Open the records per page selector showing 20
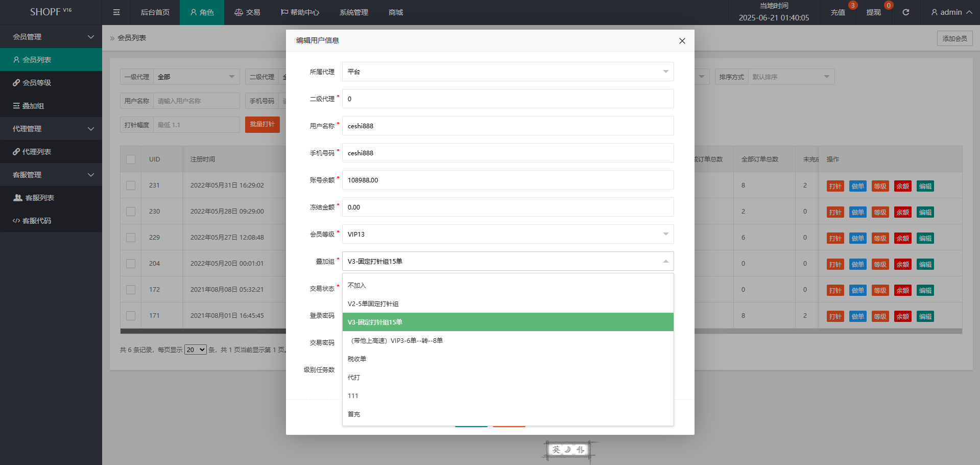The height and width of the screenshot is (465, 980). (x=195, y=350)
